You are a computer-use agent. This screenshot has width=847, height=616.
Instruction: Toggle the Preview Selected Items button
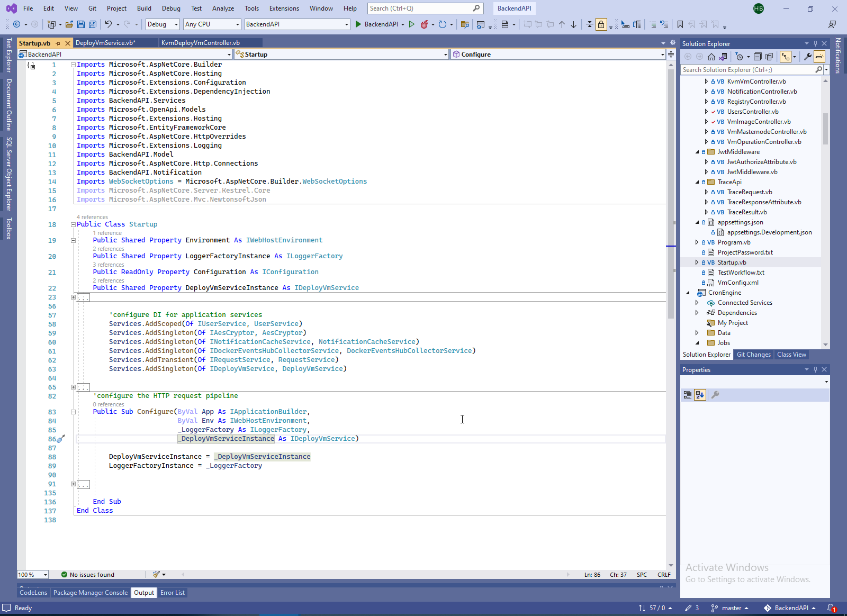819,57
